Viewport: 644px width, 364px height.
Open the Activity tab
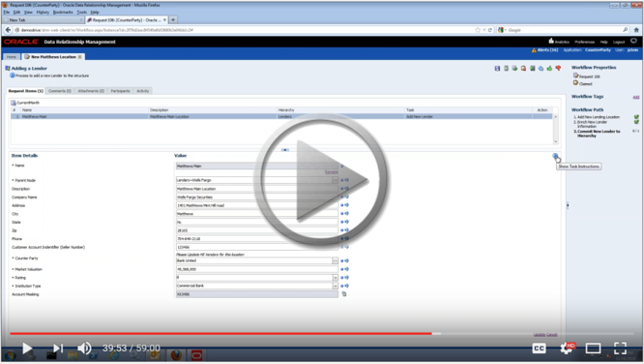(143, 91)
